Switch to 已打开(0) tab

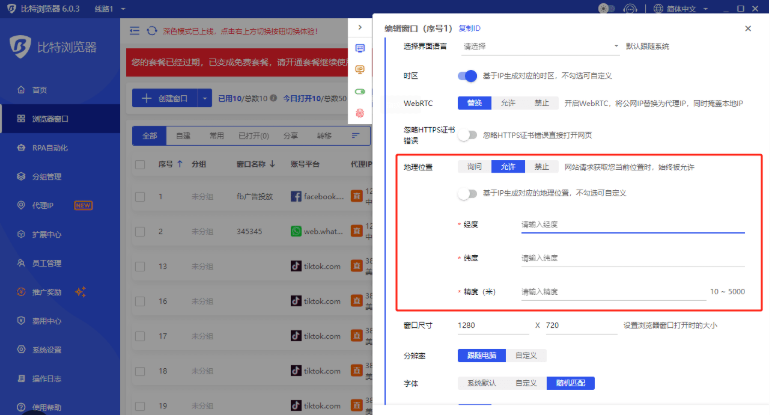tap(253, 136)
